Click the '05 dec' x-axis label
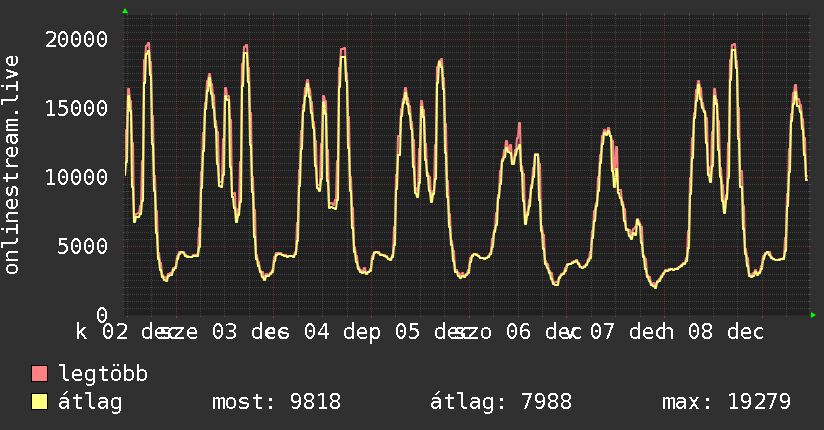Image resolution: width=824 pixels, height=430 pixels. tap(434, 332)
